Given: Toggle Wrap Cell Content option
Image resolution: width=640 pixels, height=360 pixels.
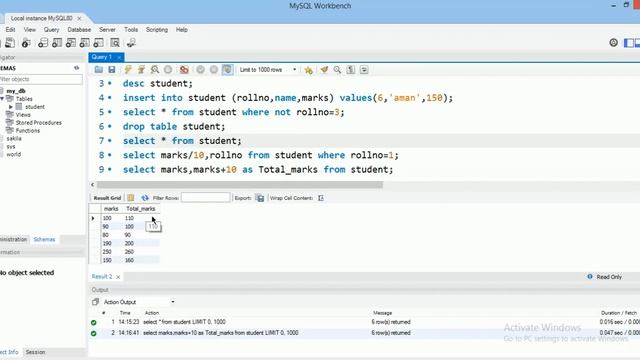Looking at the screenshot, I should coord(321,198).
